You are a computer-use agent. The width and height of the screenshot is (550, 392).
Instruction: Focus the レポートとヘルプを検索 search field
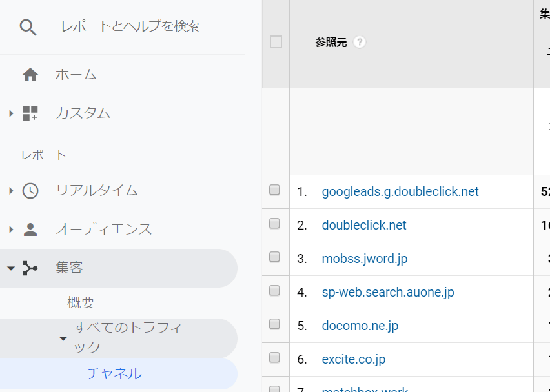point(130,26)
